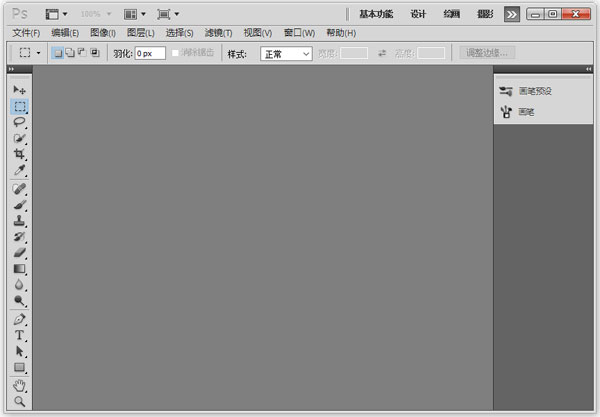Open the 样式 style dropdown

point(286,54)
